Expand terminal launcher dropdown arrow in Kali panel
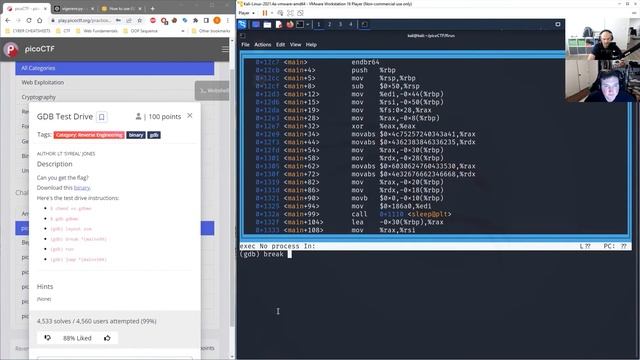The width and height of the screenshot is (640, 360). coord(308,24)
